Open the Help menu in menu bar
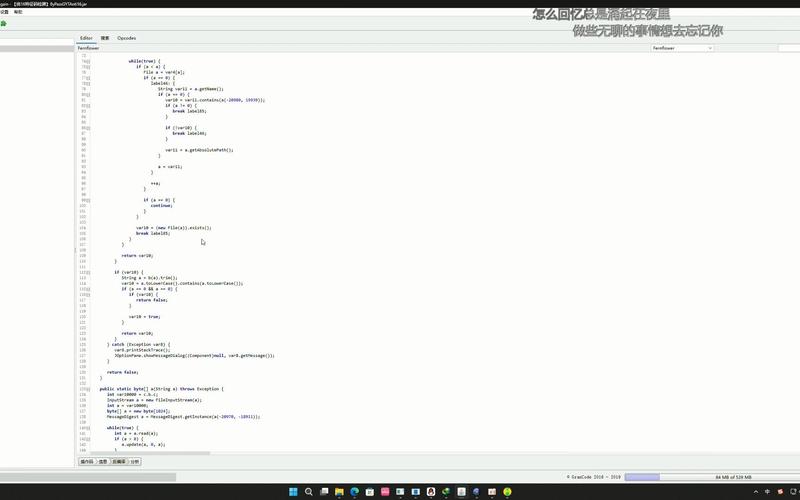 coord(17,12)
